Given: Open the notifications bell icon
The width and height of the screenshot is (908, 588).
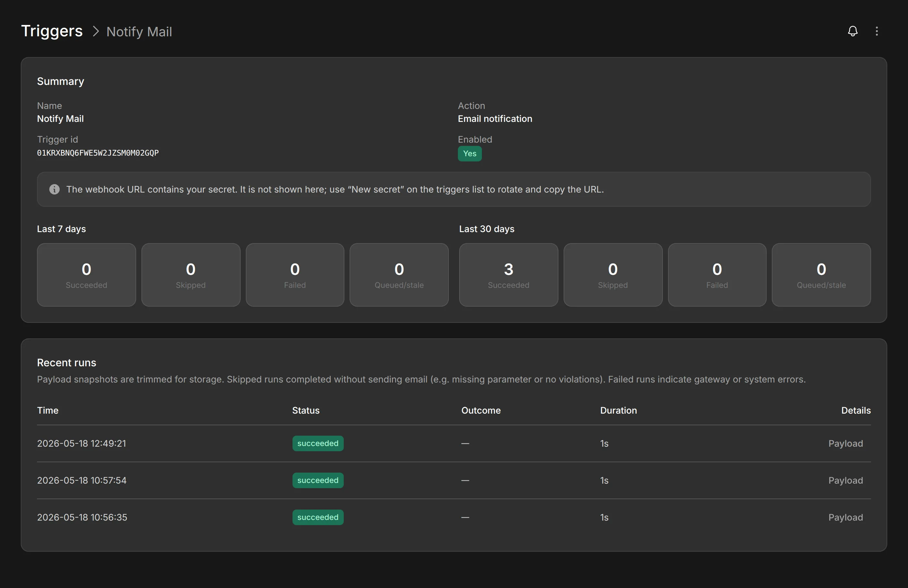Looking at the screenshot, I should tap(853, 31).
